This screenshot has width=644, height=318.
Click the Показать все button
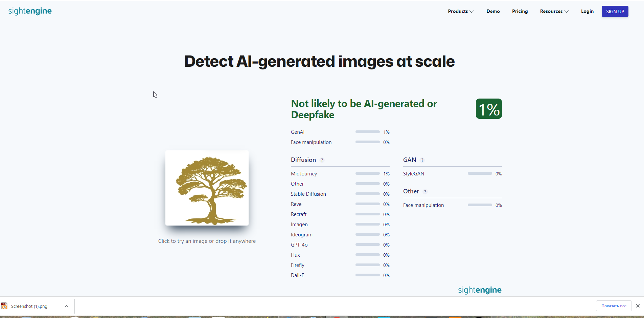tap(614, 306)
